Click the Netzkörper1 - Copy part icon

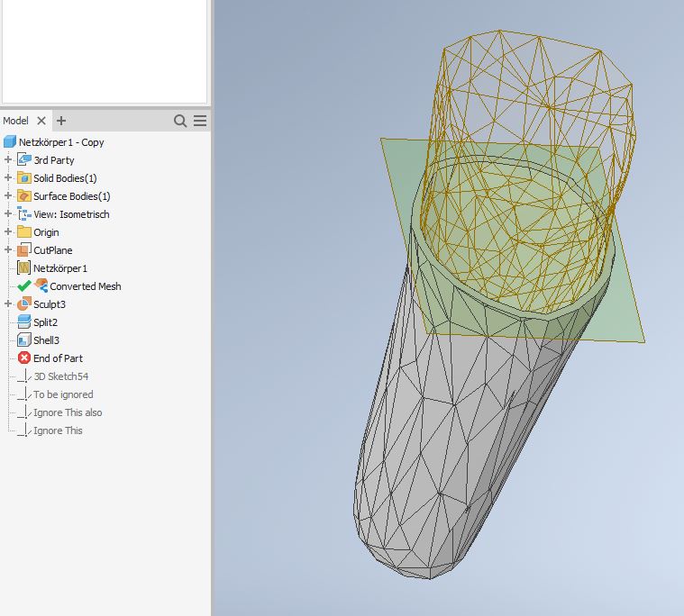click(x=10, y=141)
